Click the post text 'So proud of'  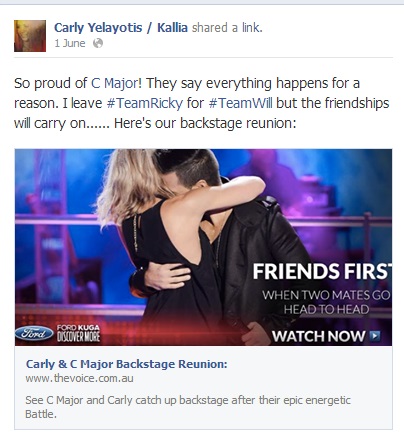pyautogui.click(x=51, y=83)
